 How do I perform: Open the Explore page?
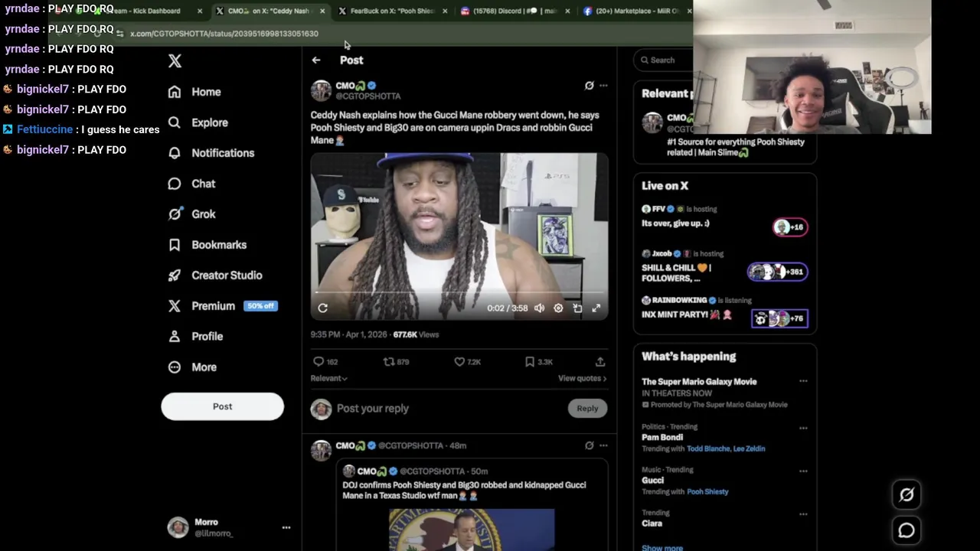click(198, 122)
